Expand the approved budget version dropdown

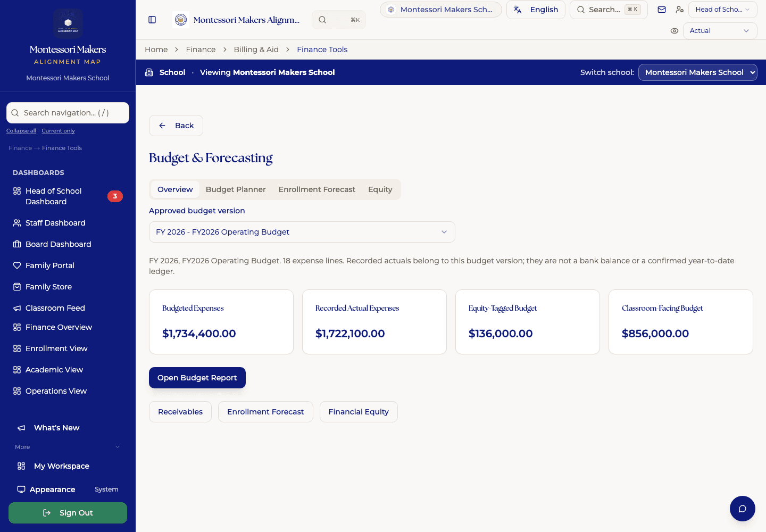tap(302, 232)
